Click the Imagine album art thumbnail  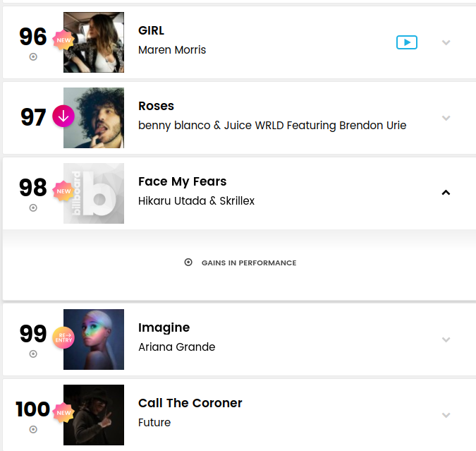pos(94,339)
